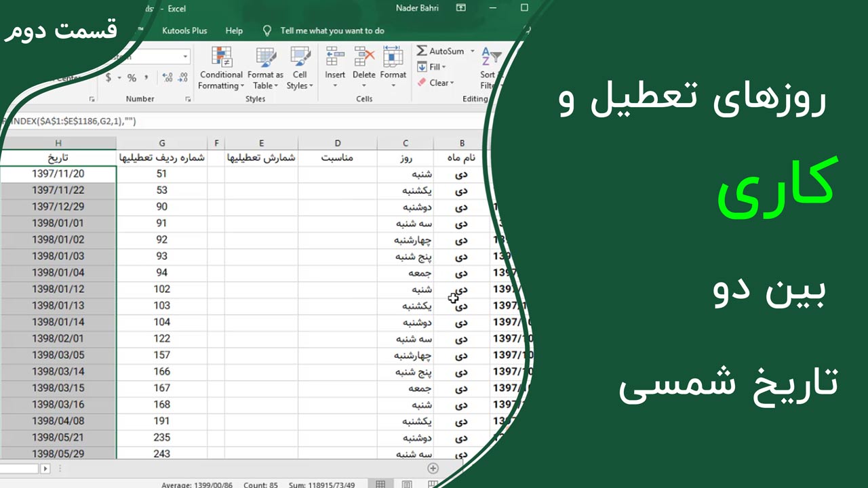The height and width of the screenshot is (488, 868).
Task: Apply Percent Style format
Action: (x=132, y=78)
